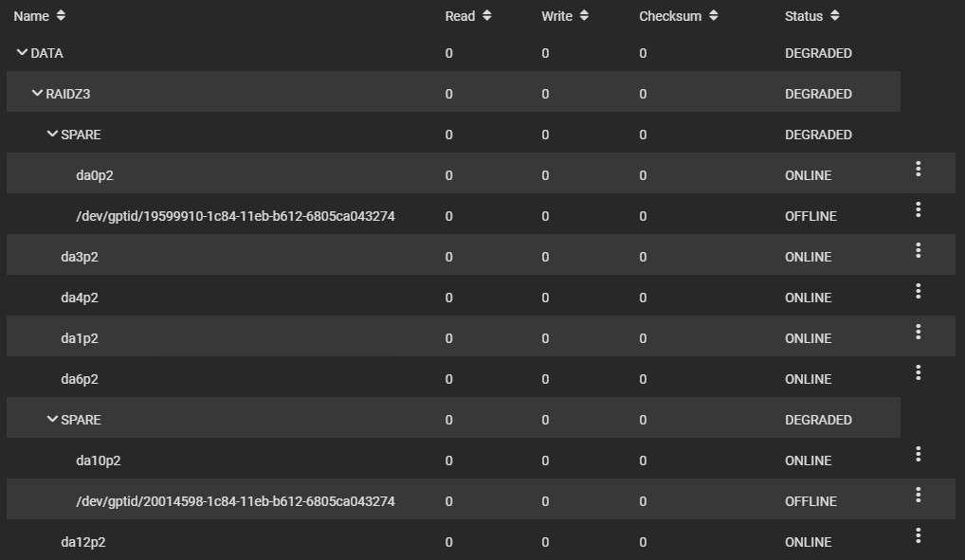Select the da12p2 row name
Screen dimensions: 965x560
pos(83,542)
